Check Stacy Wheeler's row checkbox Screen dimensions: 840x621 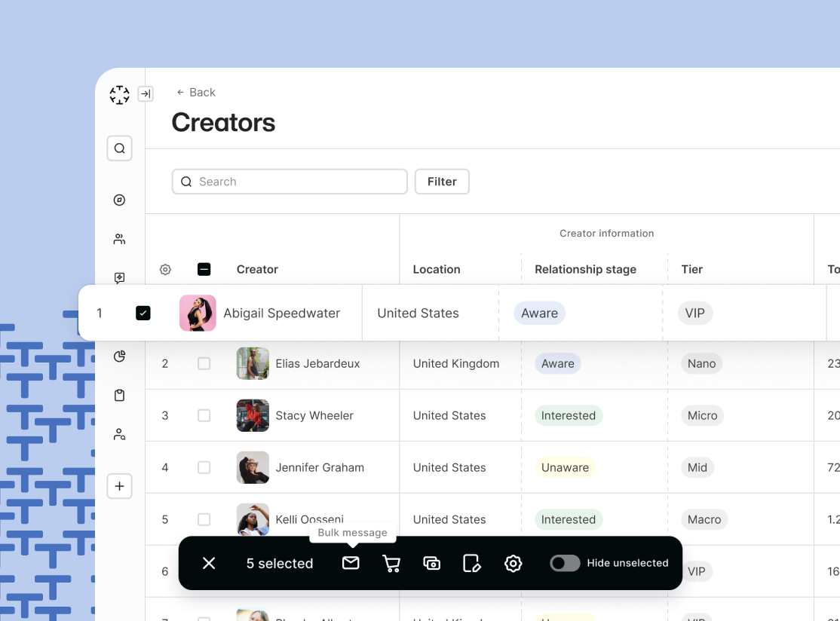(x=204, y=415)
